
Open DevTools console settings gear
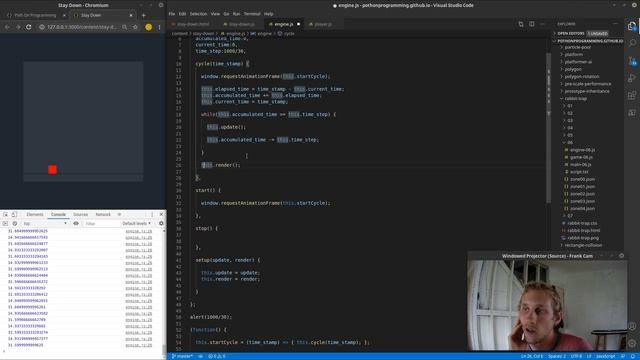click(x=161, y=224)
